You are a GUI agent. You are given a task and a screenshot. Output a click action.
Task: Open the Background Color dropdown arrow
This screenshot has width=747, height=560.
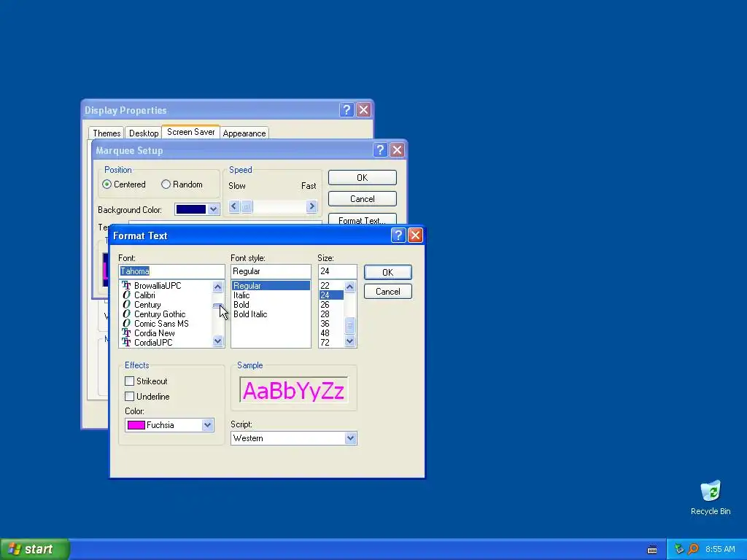[x=214, y=209]
